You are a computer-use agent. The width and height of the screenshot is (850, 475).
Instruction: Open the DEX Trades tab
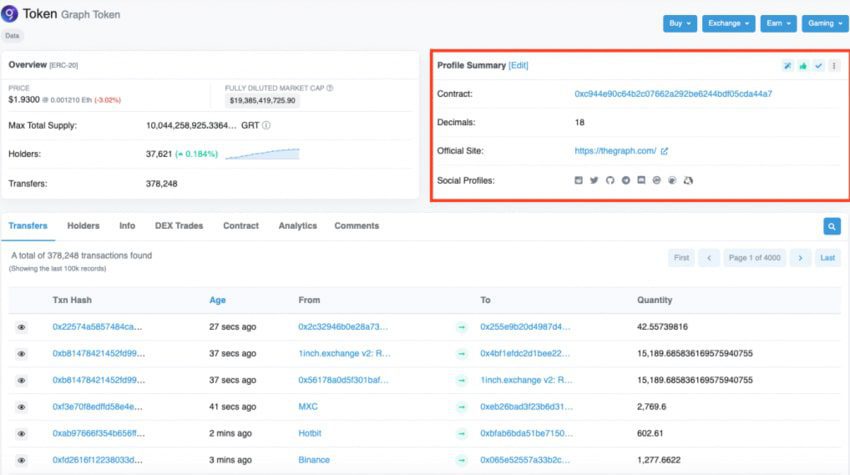[179, 226]
